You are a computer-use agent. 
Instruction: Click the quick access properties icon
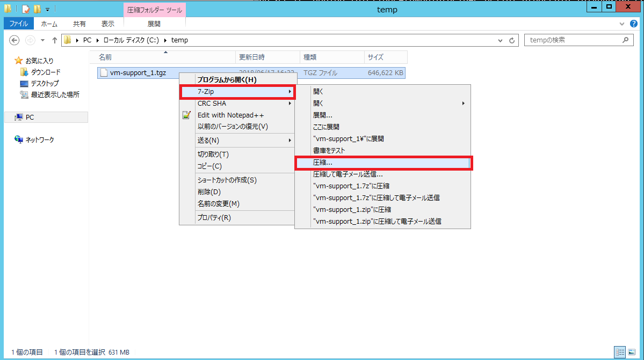[x=26, y=9]
